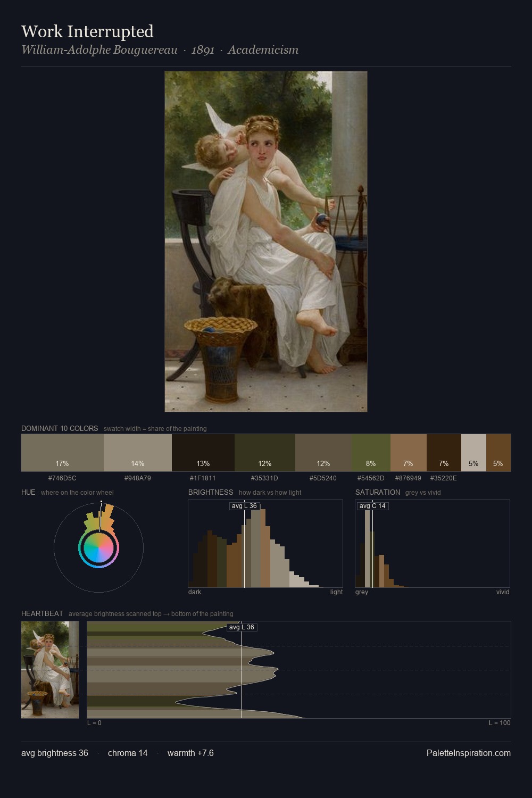Viewport: 532px width, 798px height.
Task: Click 'avg brightness 36' in the footer
Action: click(x=55, y=753)
